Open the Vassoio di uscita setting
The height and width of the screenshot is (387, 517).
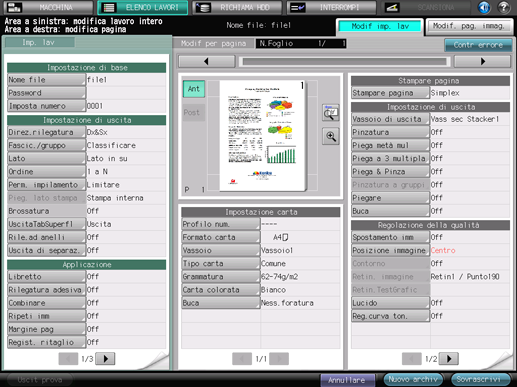390,119
